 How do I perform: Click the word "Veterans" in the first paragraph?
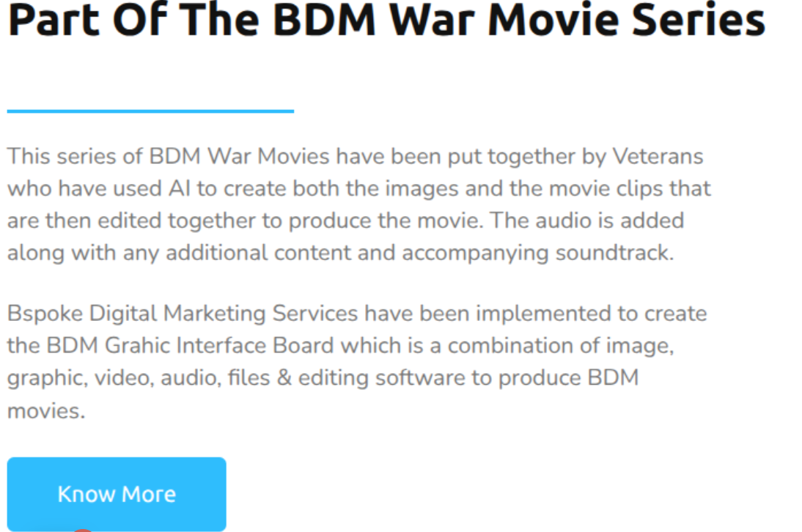click(658, 156)
